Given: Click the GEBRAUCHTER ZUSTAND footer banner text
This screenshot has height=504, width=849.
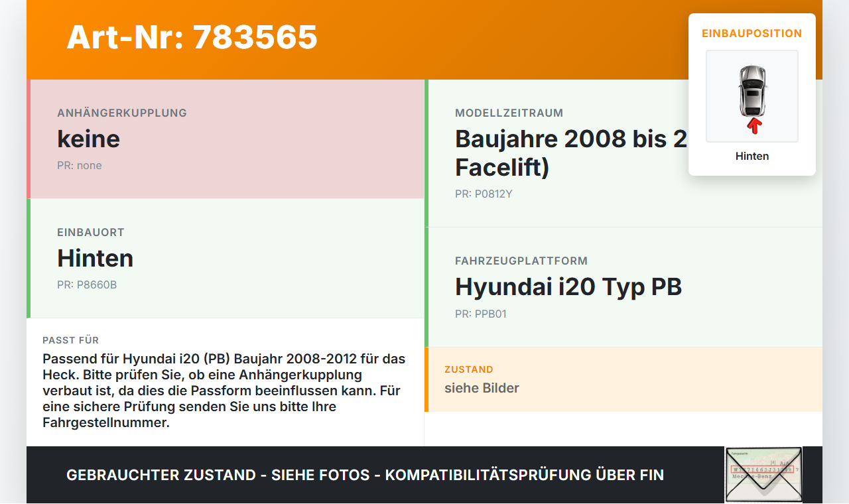Looking at the screenshot, I should [365, 475].
